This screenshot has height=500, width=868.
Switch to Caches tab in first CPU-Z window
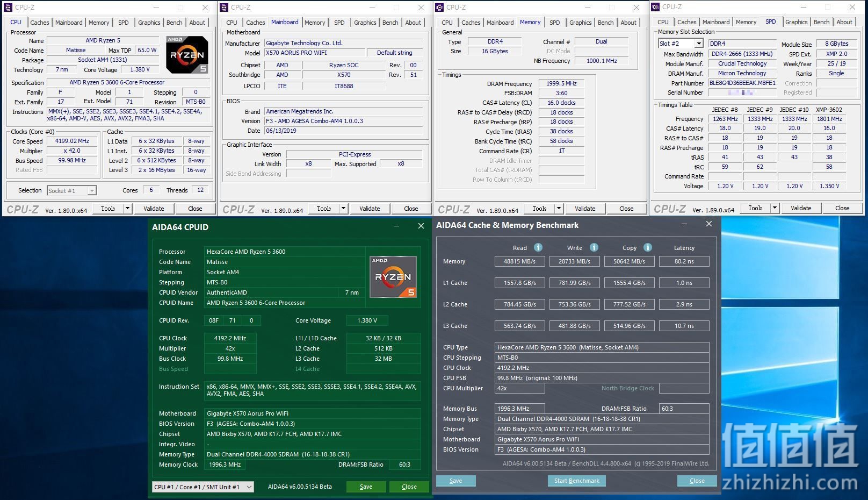click(x=40, y=23)
